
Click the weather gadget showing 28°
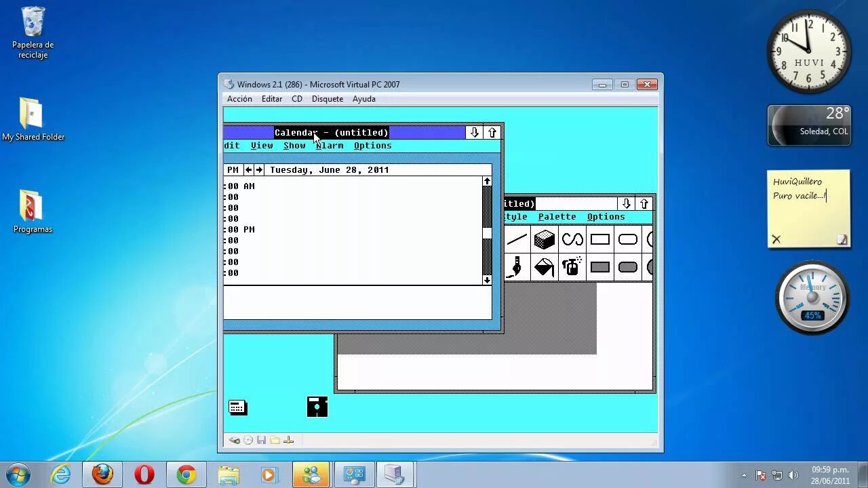point(809,125)
